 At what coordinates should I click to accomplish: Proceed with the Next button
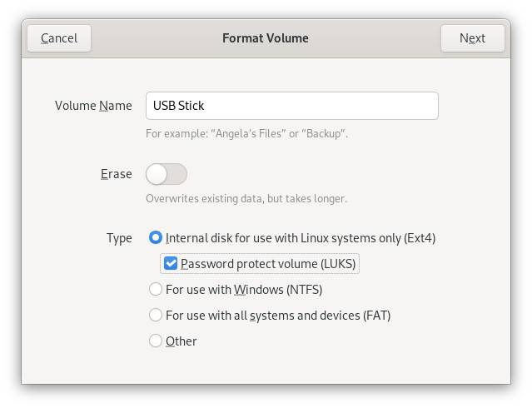pyautogui.click(x=472, y=38)
